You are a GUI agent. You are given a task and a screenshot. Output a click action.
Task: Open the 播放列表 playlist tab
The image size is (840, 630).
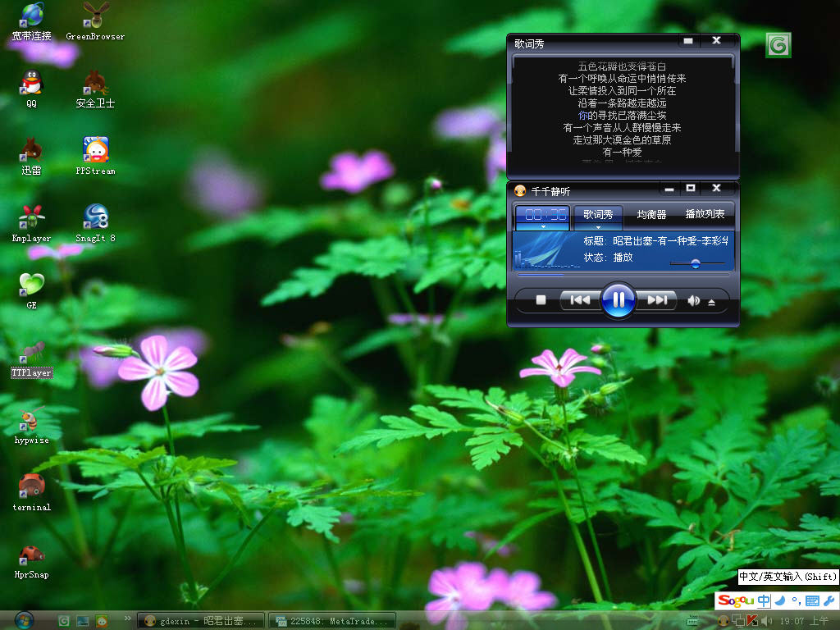pos(705,214)
